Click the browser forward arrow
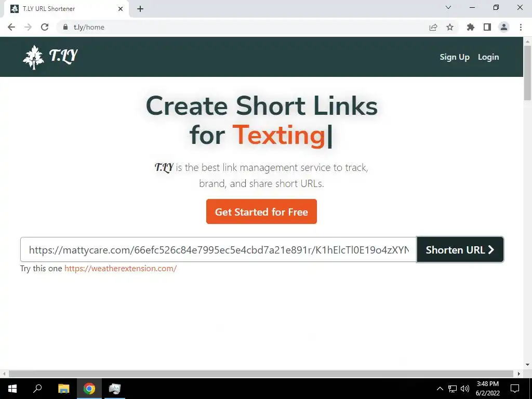The image size is (532, 399). tap(28, 27)
